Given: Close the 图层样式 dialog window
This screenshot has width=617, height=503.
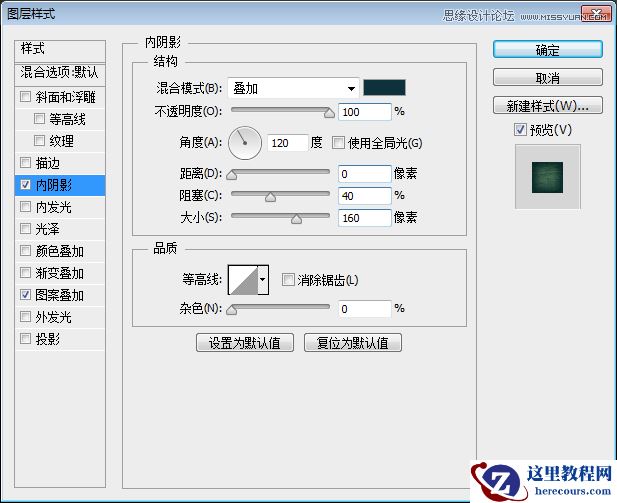Looking at the screenshot, I should pos(596,14).
